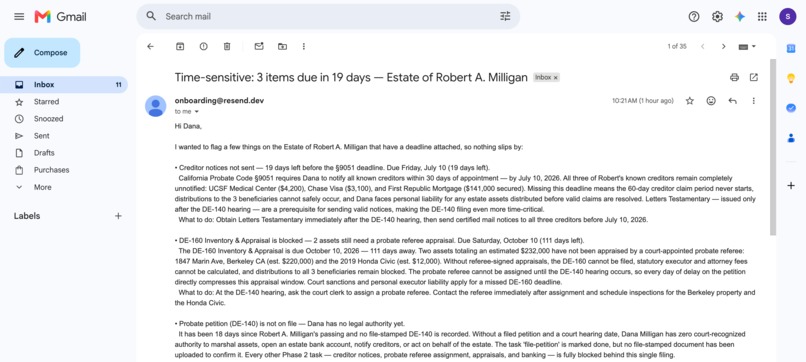The image size is (806, 362).
Task: Report this email as spam
Action: [204, 46]
